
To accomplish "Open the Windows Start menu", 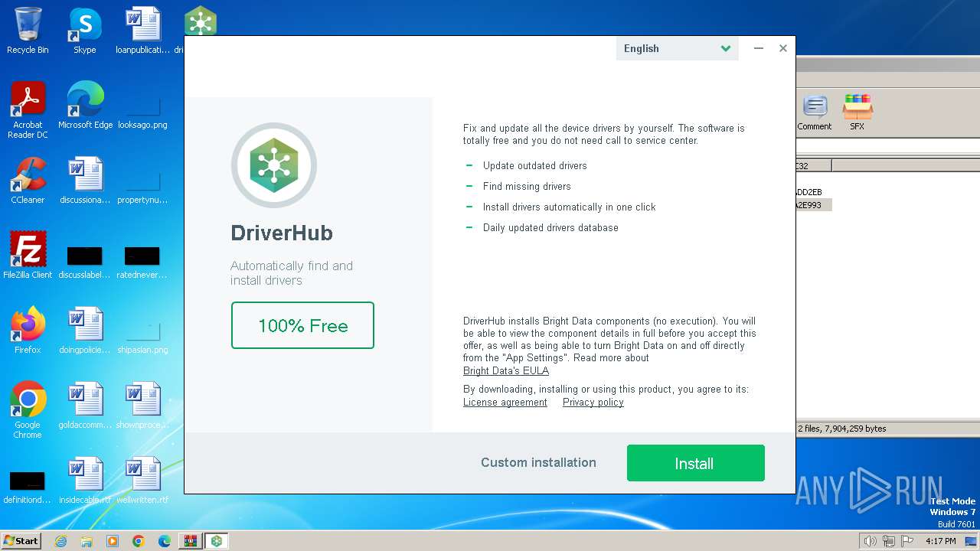I will (21, 541).
